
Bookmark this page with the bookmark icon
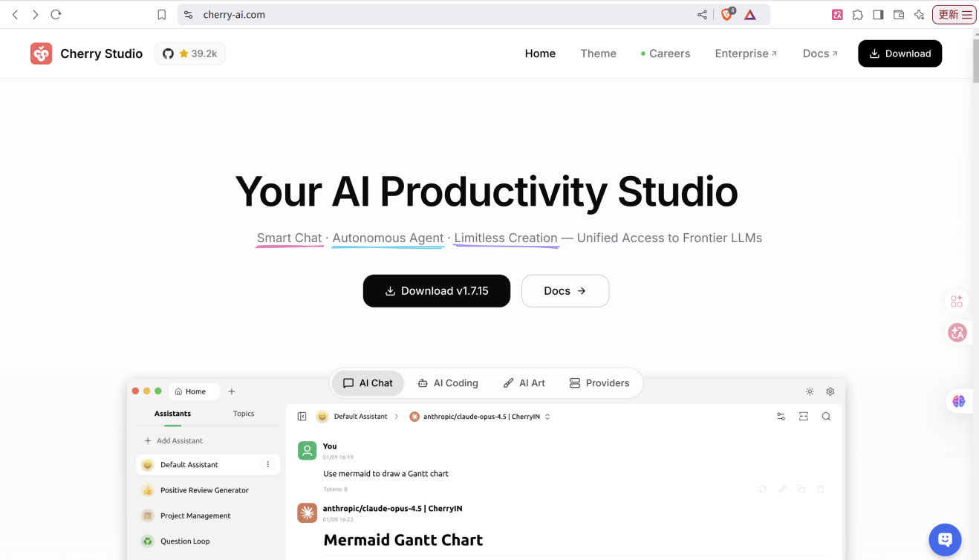161,14
